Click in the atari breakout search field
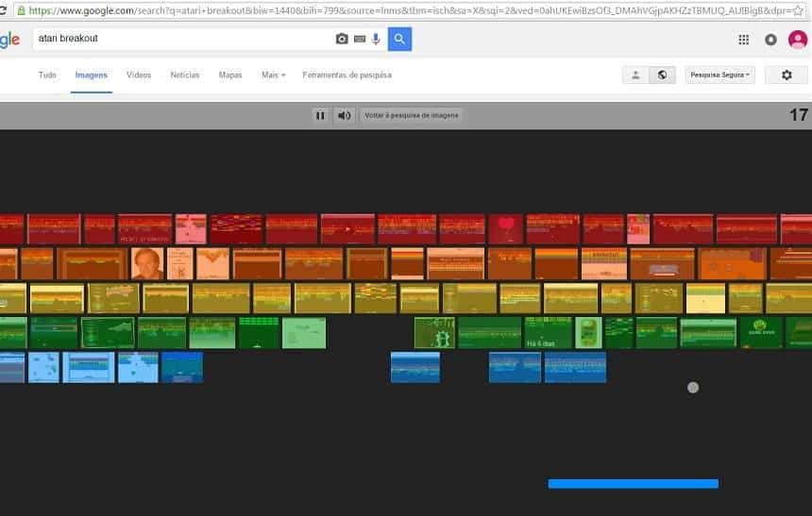 point(184,39)
